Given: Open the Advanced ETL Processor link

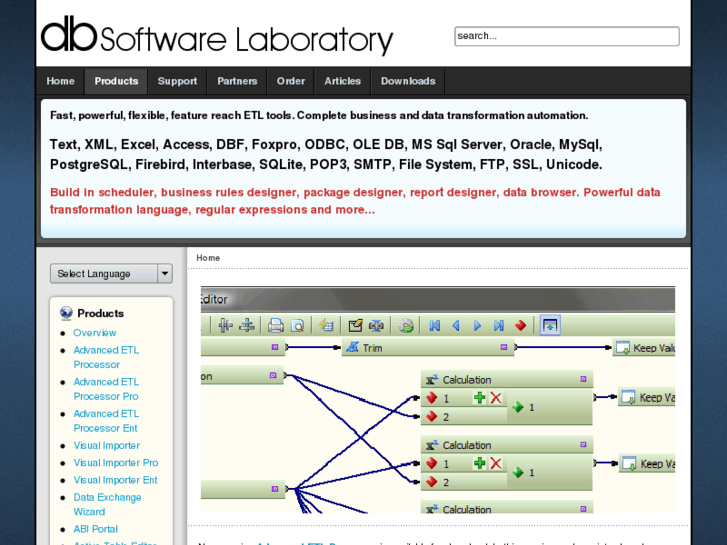Looking at the screenshot, I should click(106, 357).
